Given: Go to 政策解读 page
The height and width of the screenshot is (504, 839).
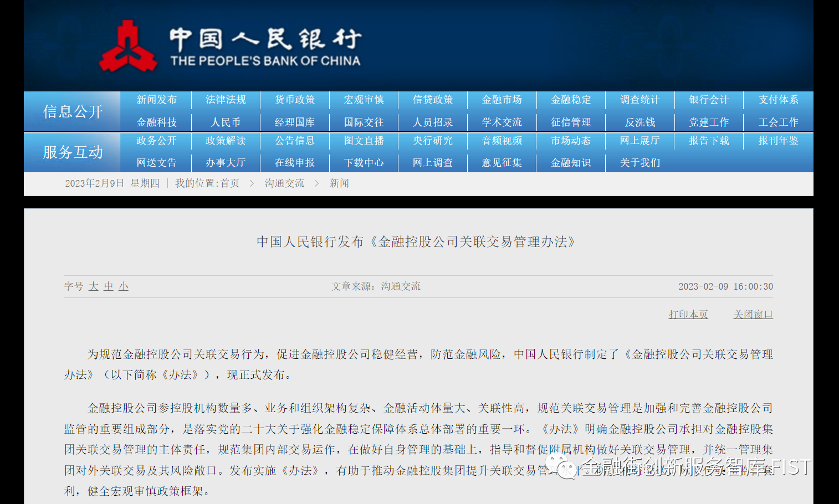Looking at the screenshot, I should coord(226,141).
